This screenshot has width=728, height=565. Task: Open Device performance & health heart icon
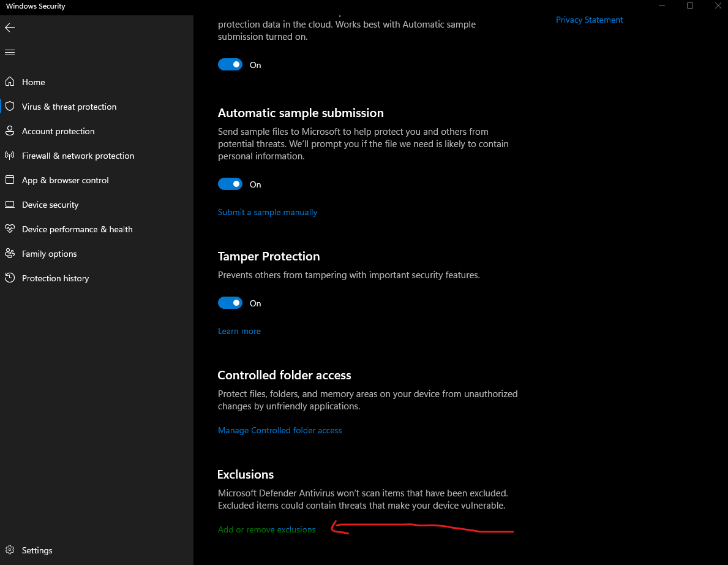10,229
